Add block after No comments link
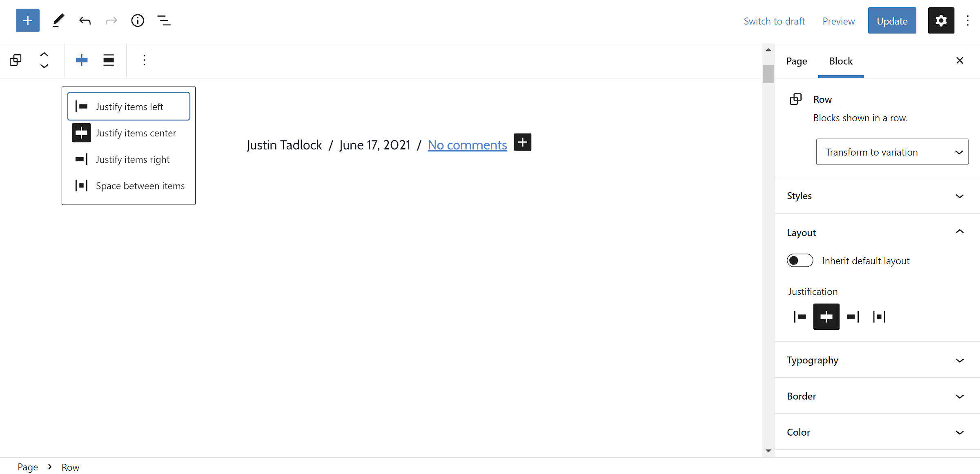 [x=522, y=142]
